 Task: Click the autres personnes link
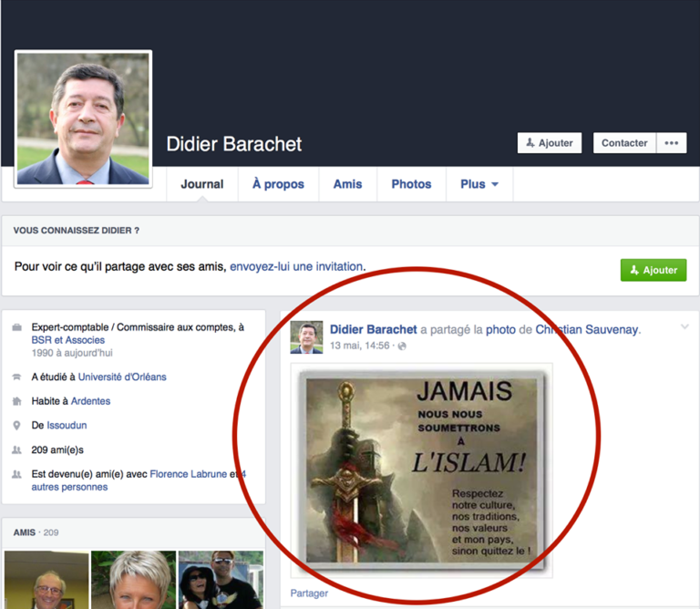coord(69,487)
